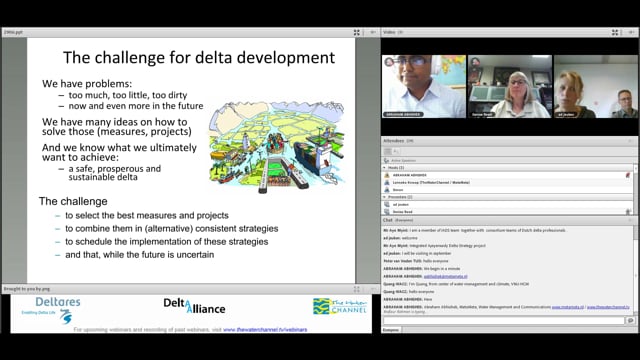Collapse the Hosts group in Attendees
This screenshot has width=640, height=360.
[384, 168]
